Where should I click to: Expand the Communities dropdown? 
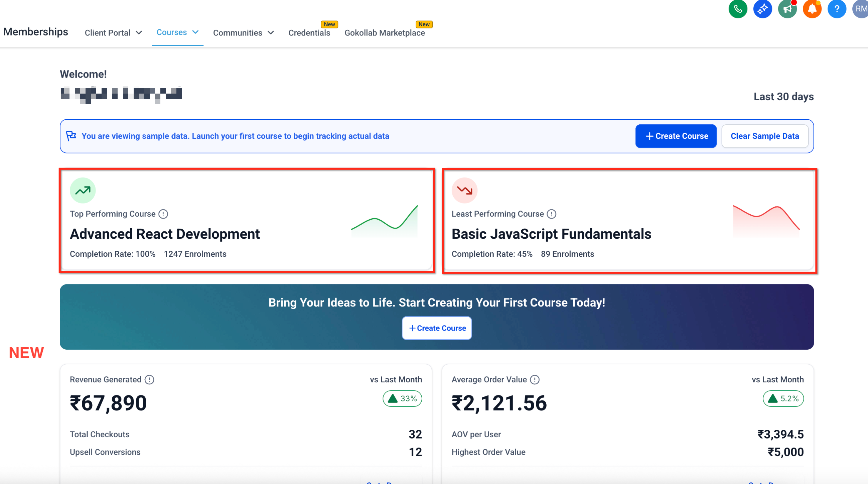click(x=243, y=33)
